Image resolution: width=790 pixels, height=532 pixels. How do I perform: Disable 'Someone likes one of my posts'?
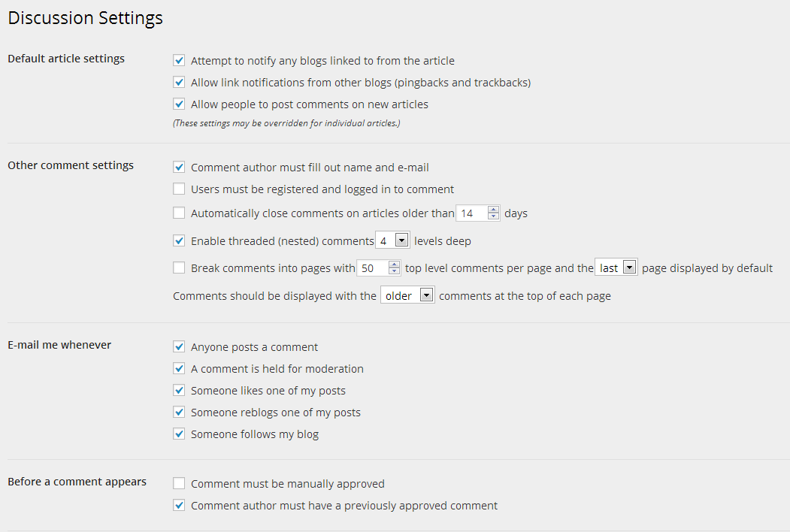pos(179,390)
